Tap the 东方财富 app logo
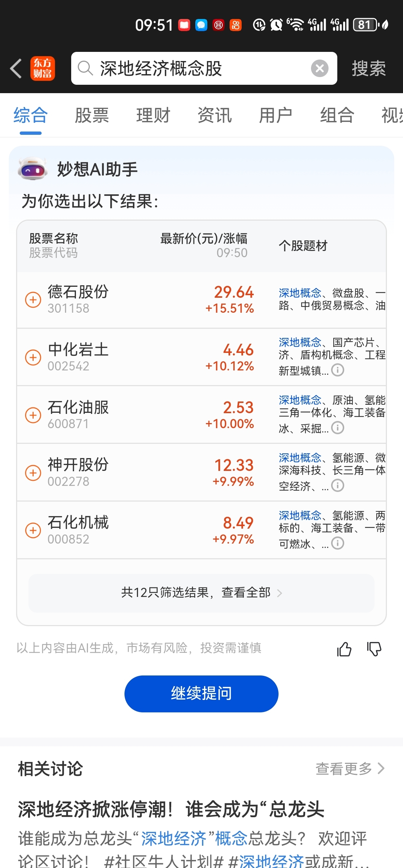The width and height of the screenshot is (403, 868). point(43,68)
